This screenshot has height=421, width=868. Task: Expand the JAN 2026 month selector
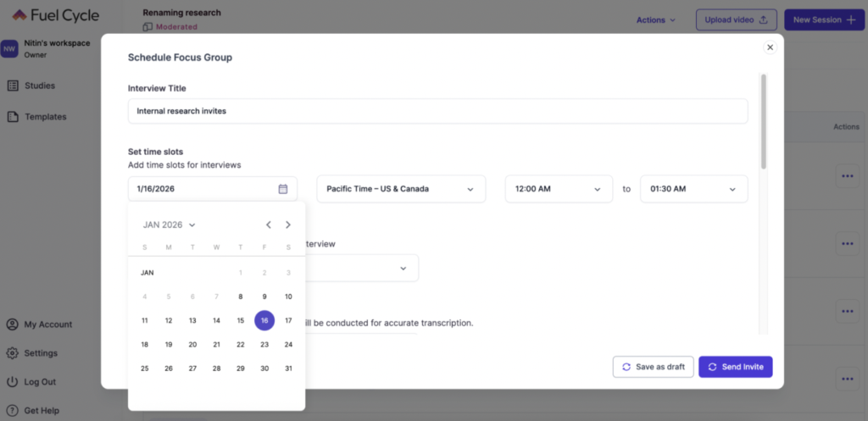pos(170,224)
